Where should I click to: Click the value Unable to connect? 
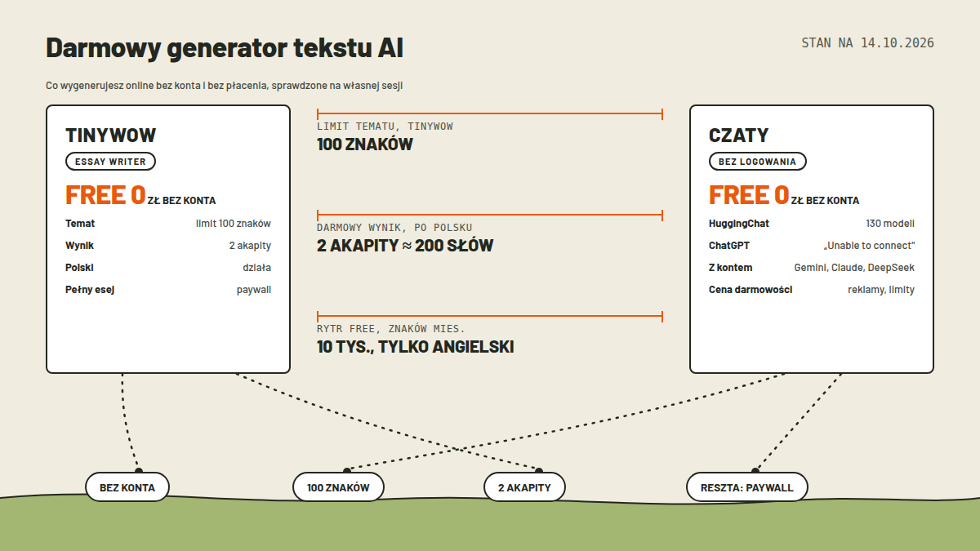(x=869, y=246)
